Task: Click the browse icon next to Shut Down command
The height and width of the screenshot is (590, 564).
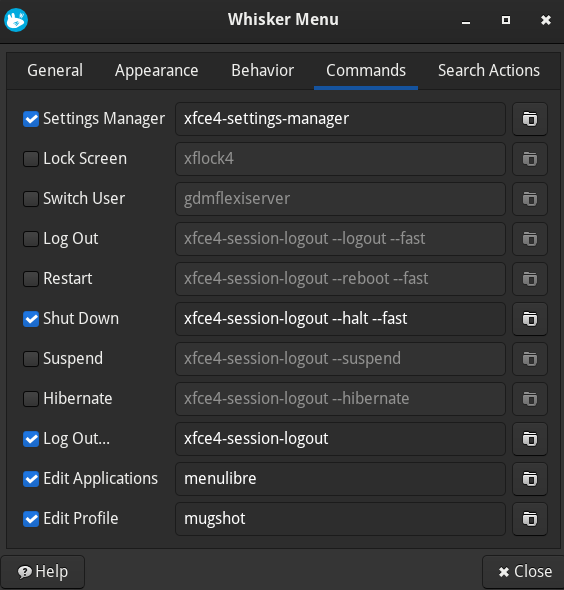Action: [529, 319]
